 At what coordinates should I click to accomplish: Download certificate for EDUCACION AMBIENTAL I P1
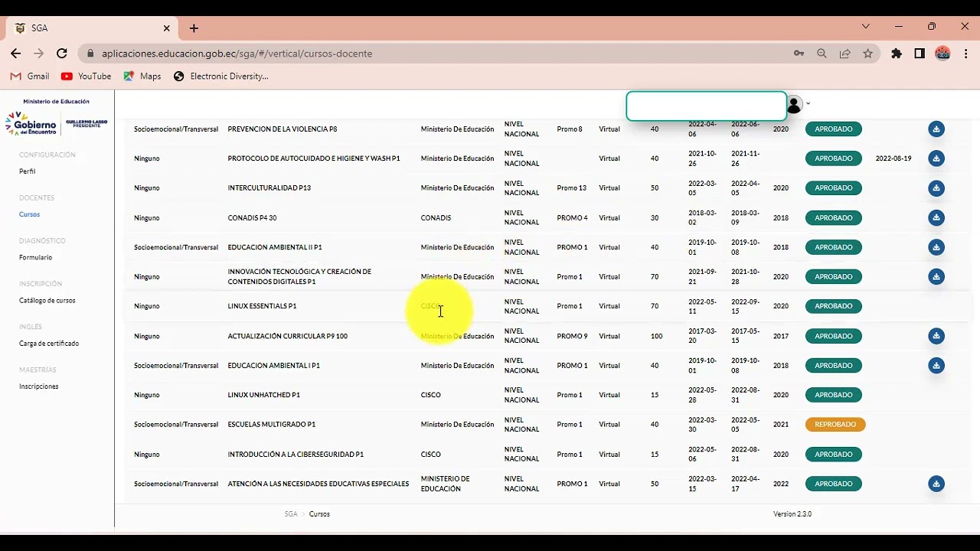point(936,365)
